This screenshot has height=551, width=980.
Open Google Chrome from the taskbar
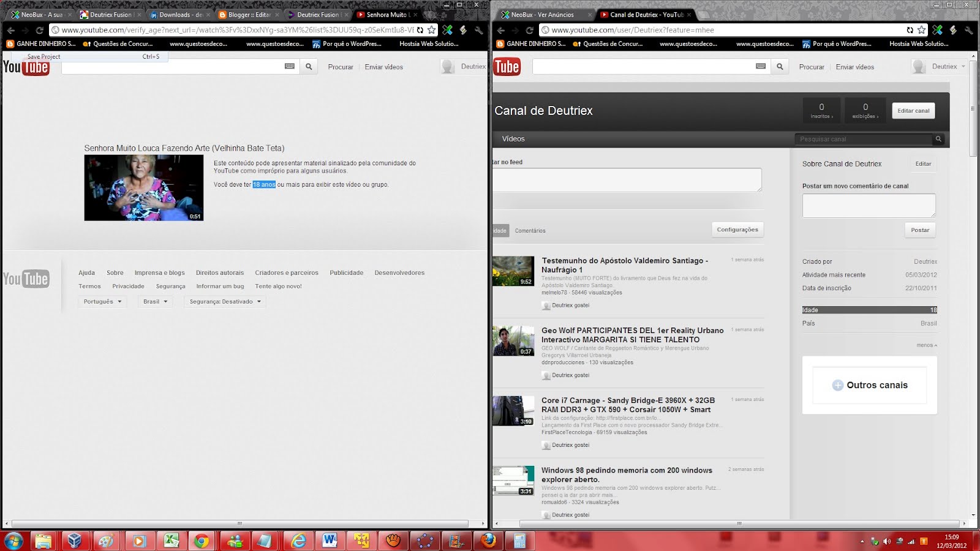(x=202, y=541)
